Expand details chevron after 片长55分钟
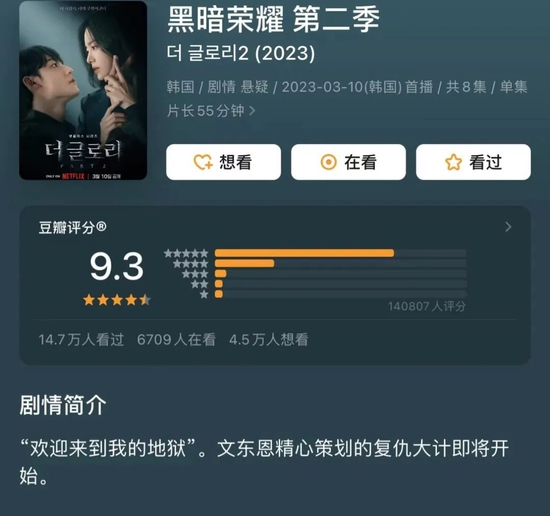 252,111
